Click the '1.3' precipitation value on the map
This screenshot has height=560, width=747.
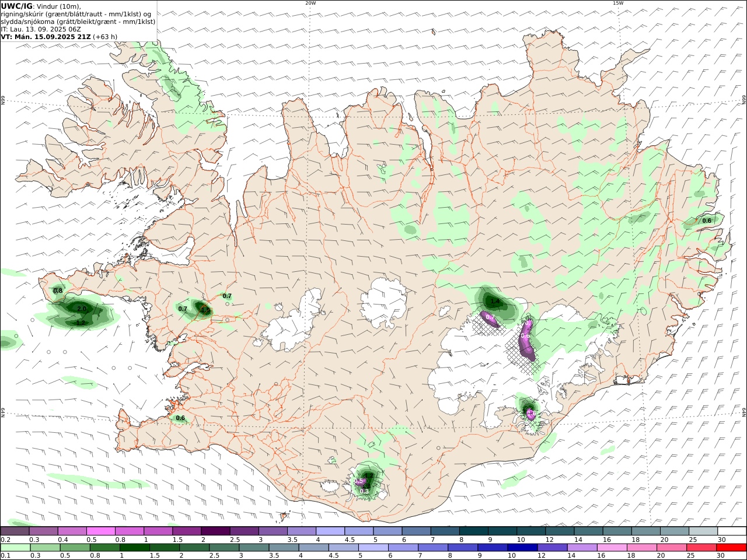pos(205,310)
